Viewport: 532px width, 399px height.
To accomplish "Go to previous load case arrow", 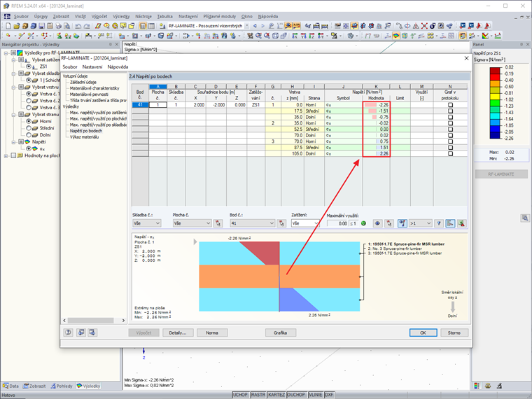I will 255,26.
